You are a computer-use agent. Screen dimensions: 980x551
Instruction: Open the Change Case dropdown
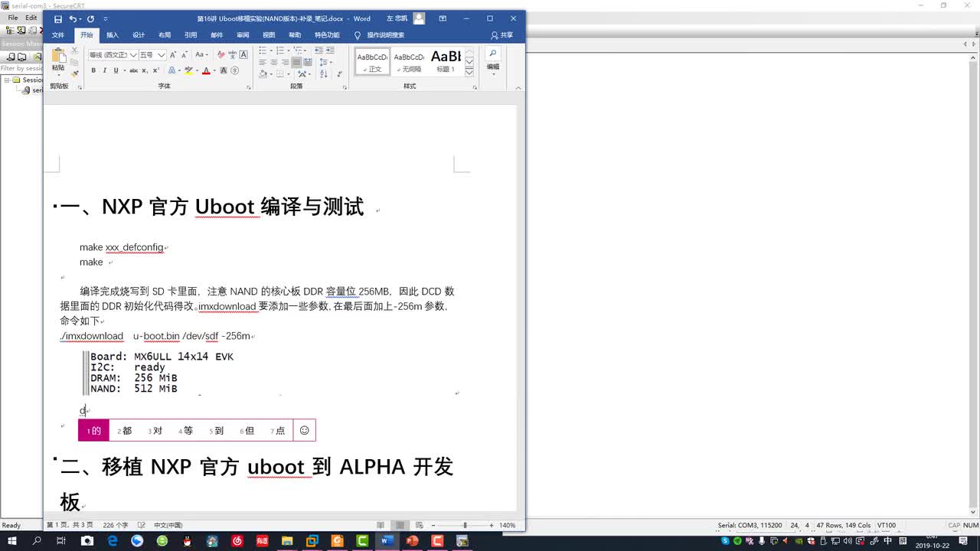(201, 54)
